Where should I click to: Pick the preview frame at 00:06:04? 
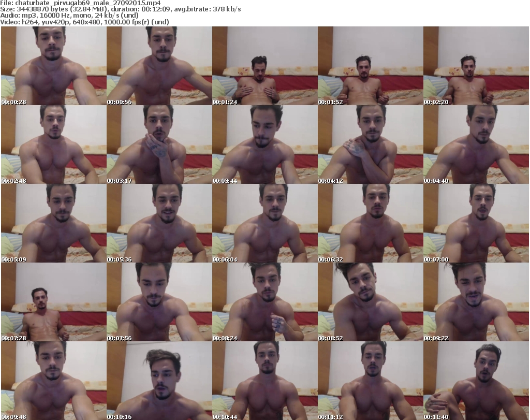pyautogui.click(x=264, y=224)
